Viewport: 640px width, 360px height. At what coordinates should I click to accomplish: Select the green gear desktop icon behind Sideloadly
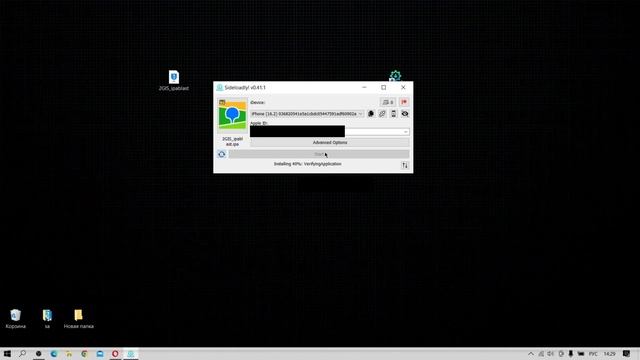395,76
